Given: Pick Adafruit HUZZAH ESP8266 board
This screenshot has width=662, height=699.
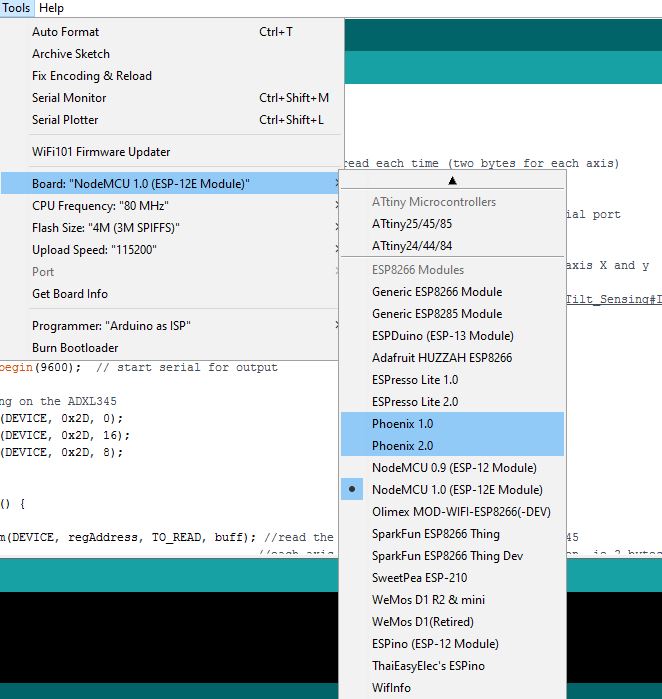Looking at the screenshot, I should (x=452, y=358).
